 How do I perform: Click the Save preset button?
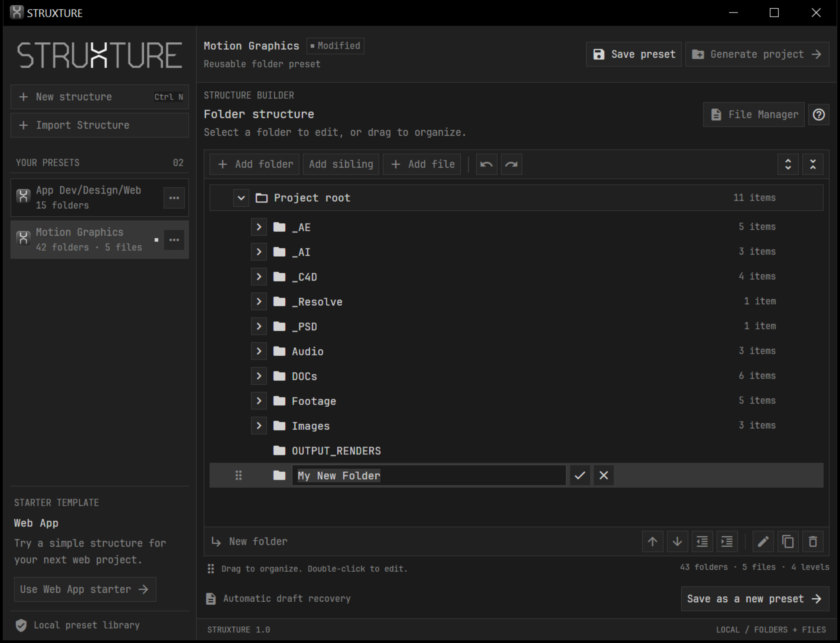click(634, 54)
